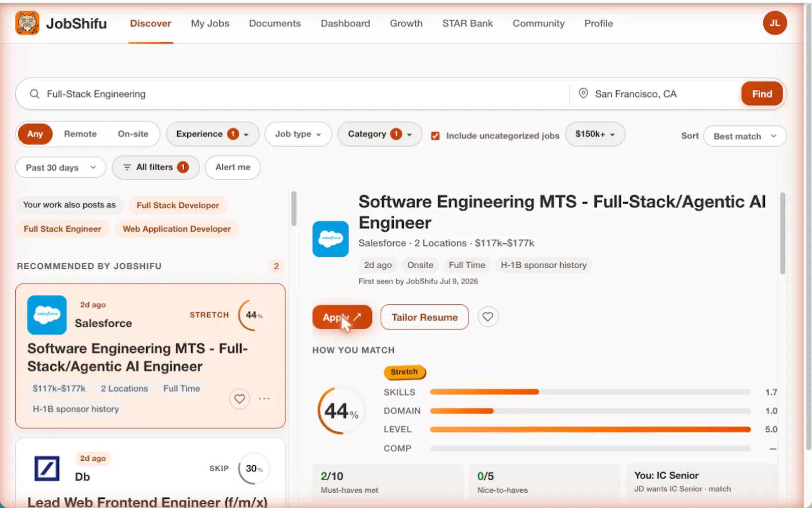The image size is (812, 508).
Task: Click the Stretch match badge
Action: click(x=404, y=372)
